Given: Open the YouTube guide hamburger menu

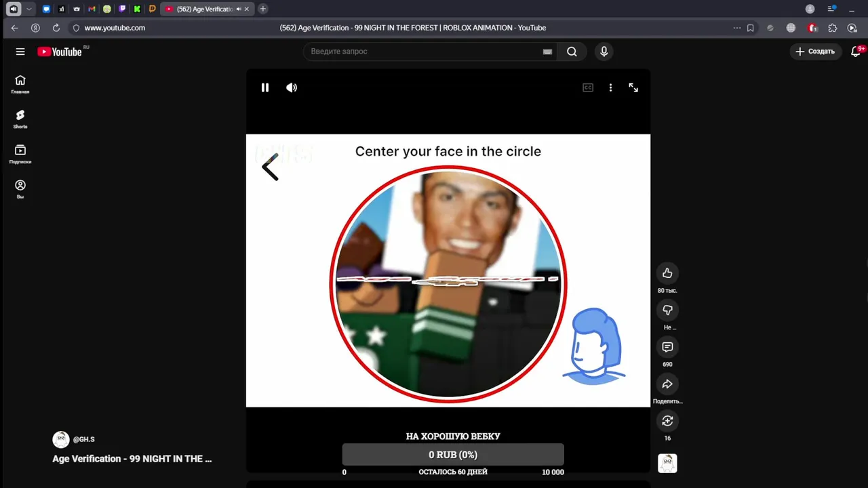Looking at the screenshot, I should [20, 52].
